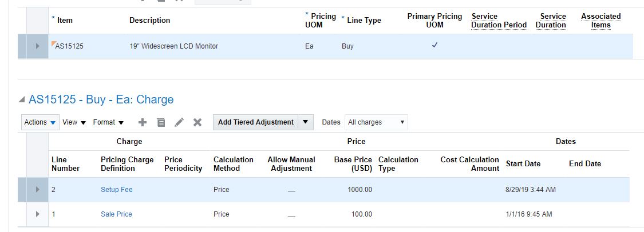Click the 19" Widescreen LCD Monitor description
This screenshot has width=644, height=232.
click(x=173, y=46)
